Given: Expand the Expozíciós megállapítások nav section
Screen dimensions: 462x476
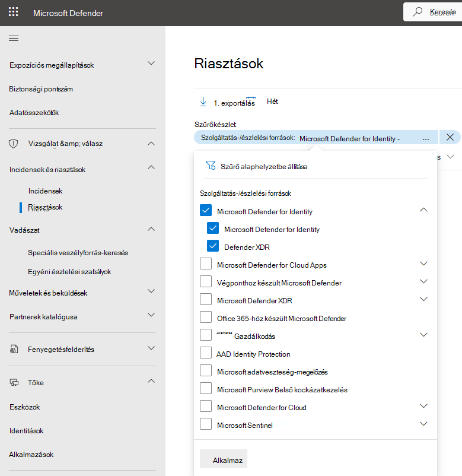Looking at the screenshot, I should [151, 63].
